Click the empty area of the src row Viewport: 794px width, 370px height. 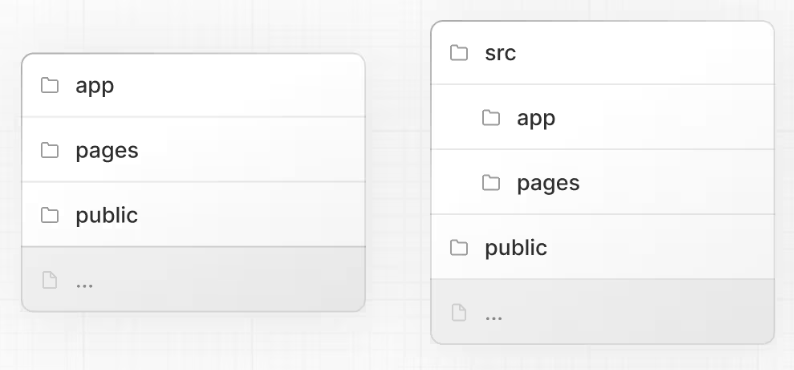[x=643, y=53]
